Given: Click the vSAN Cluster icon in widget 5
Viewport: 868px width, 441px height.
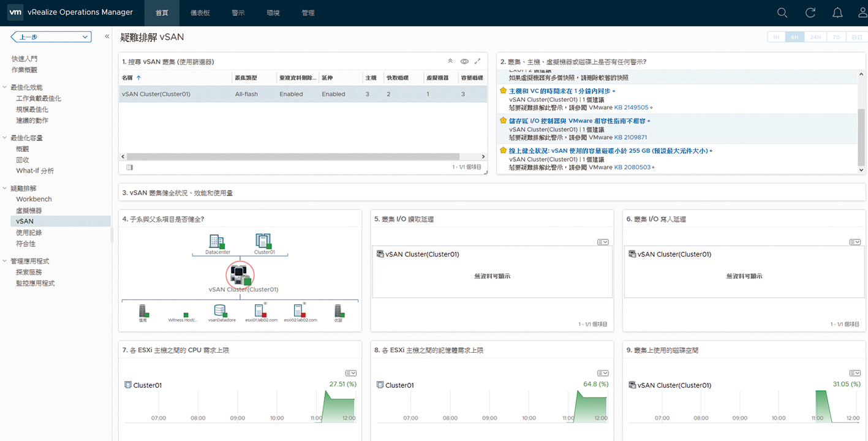Looking at the screenshot, I should (x=380, y=254).
